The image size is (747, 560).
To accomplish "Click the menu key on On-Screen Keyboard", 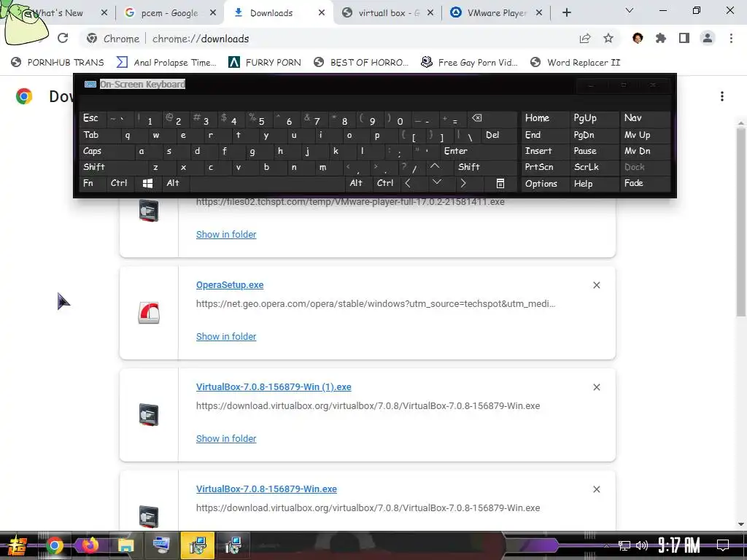I will (x=500, y=183).
